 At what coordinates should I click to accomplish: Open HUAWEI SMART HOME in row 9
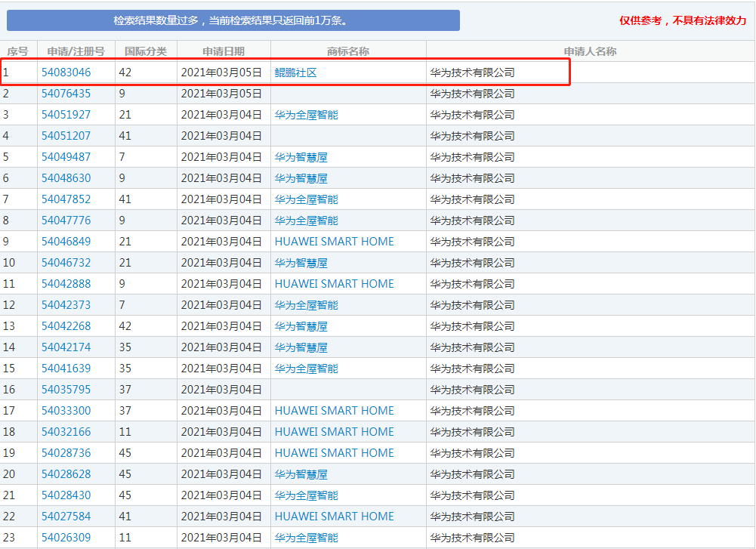tap(334, 242)
